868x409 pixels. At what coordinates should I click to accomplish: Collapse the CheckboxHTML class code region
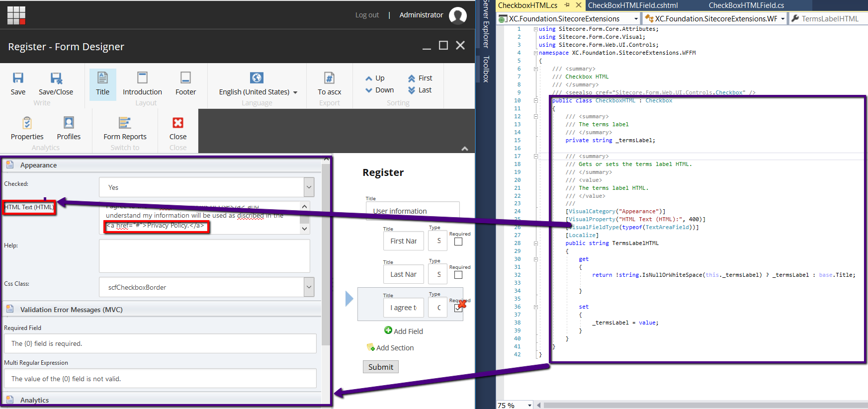(536, 100)
